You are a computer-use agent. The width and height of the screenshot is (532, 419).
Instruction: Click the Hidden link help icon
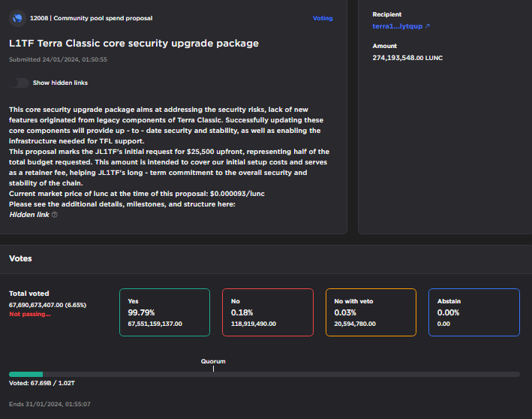(x=54, y=215)
